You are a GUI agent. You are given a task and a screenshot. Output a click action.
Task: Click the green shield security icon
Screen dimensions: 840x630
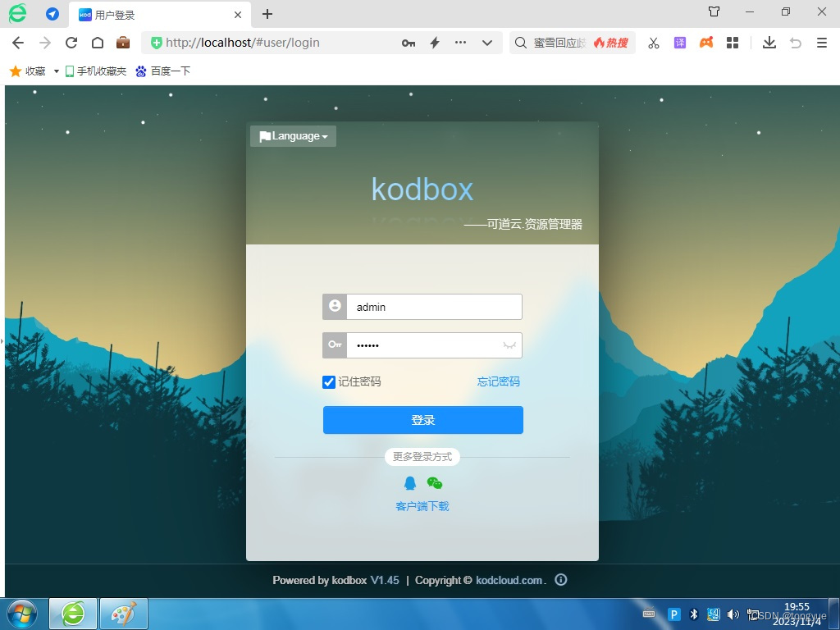pyautogui.click(x=156, y=43)
